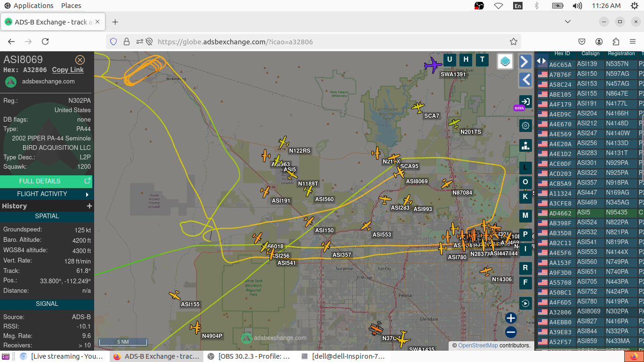Sort table by Callsign column header
The width and height of the screenshot is (644, 362).
click(x=590, y=54)
